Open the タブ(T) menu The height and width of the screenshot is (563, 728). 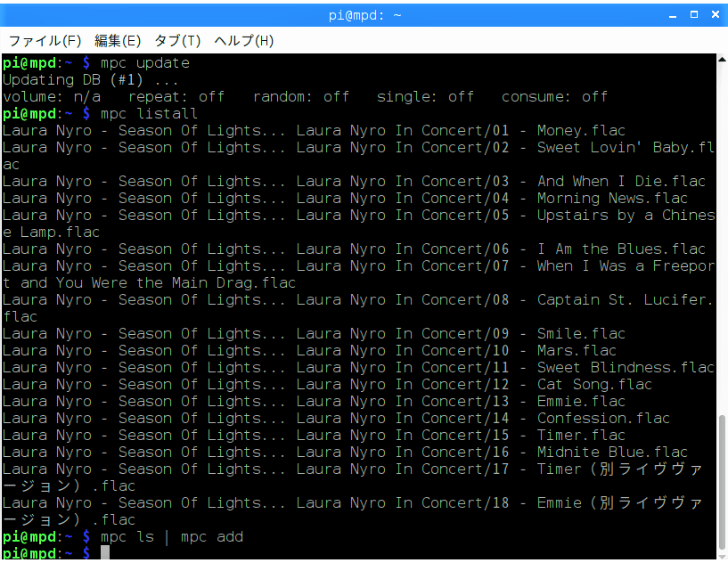tap(177, 41)
